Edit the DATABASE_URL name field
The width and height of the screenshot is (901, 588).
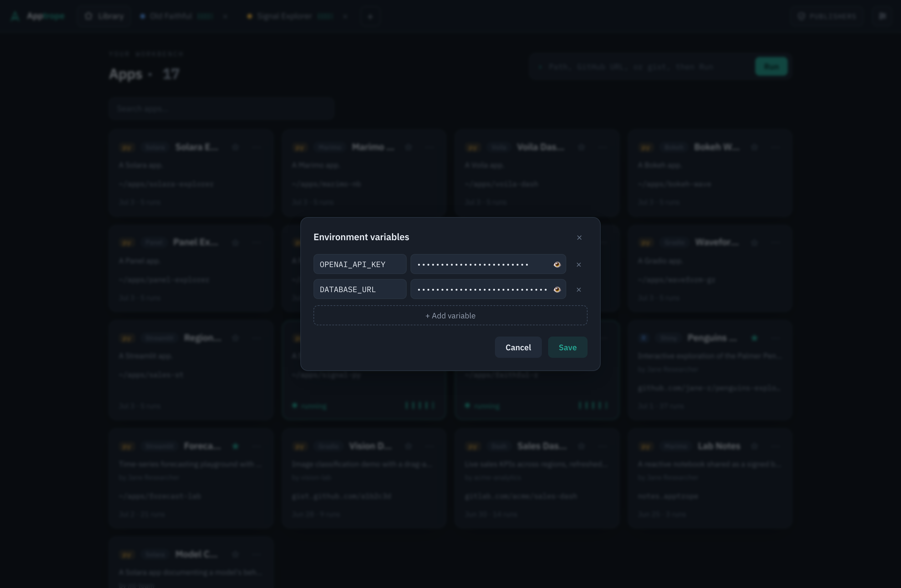tap(360, 289)
